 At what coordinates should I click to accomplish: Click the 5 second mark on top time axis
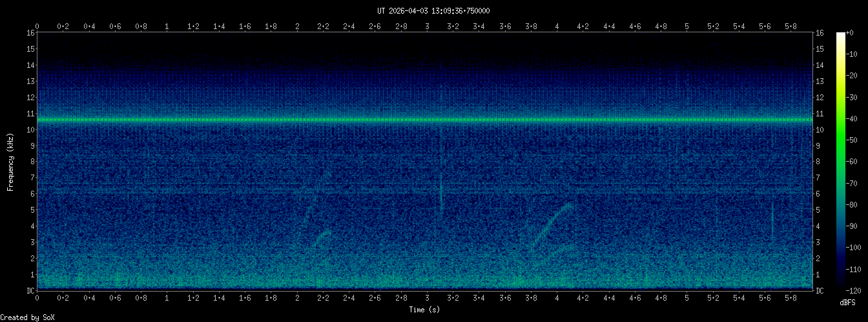(x=687, y=27)
